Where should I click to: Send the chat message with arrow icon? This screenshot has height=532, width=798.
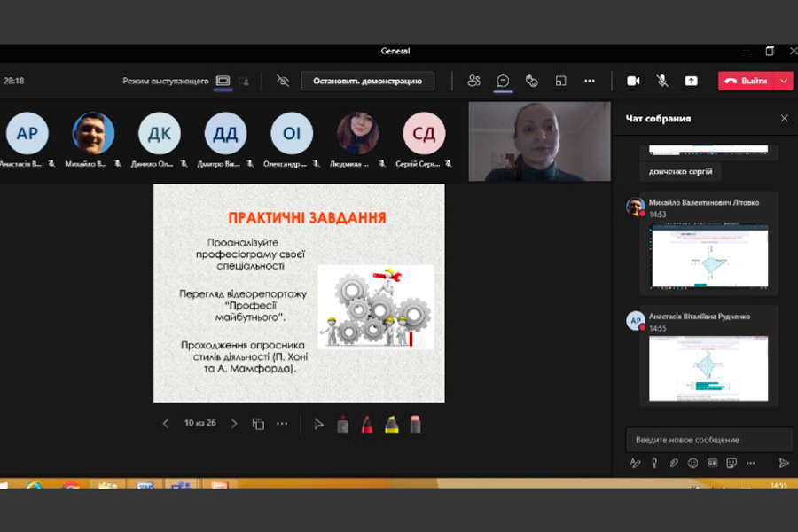tap(784, 463)
